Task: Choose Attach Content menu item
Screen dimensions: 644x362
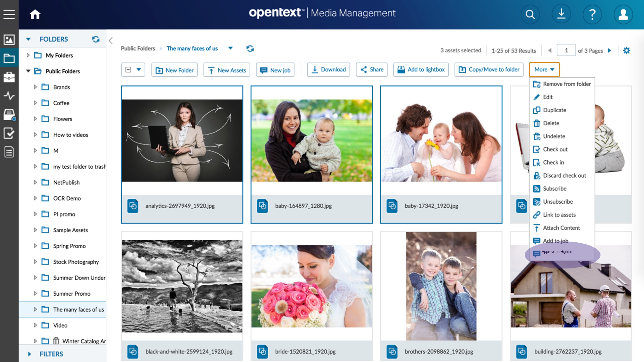Action: (562, 228)
